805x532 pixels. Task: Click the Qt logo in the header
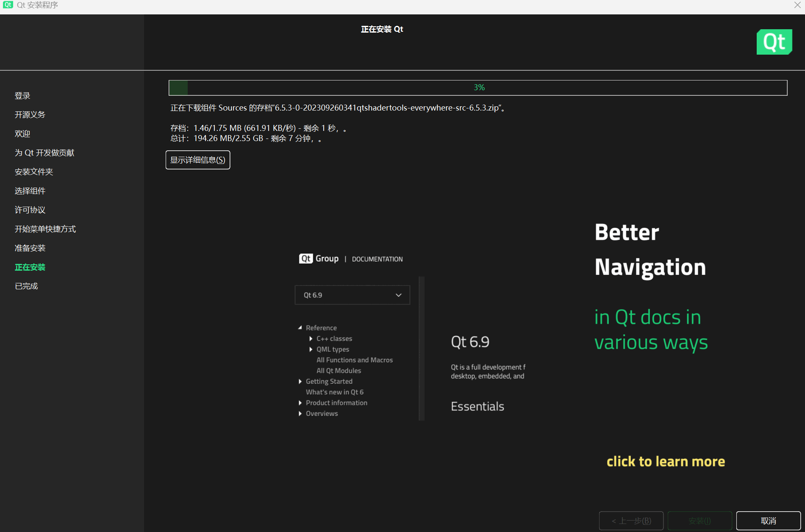(774, 42)
